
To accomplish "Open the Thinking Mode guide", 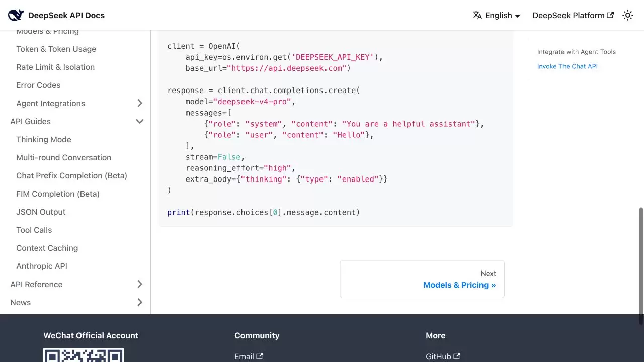I will [x=44, y=139].
